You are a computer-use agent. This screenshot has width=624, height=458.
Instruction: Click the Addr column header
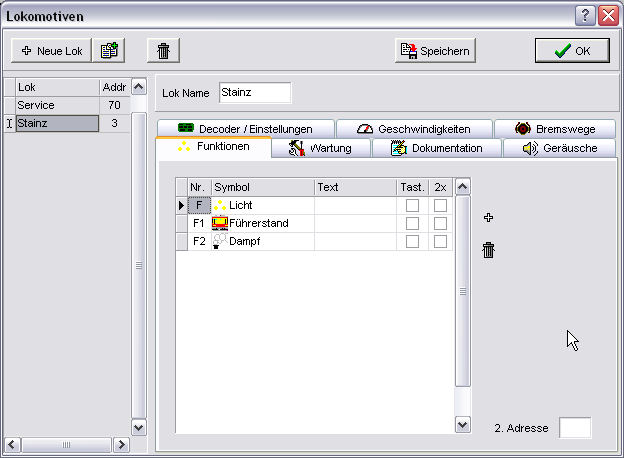[x=115, y=87]
